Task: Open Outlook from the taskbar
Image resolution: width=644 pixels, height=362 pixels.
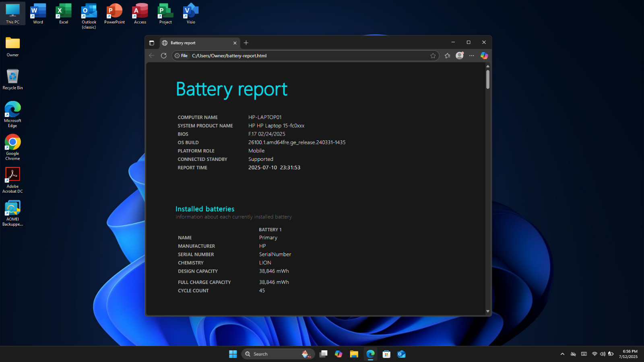Action: point(401,354)
